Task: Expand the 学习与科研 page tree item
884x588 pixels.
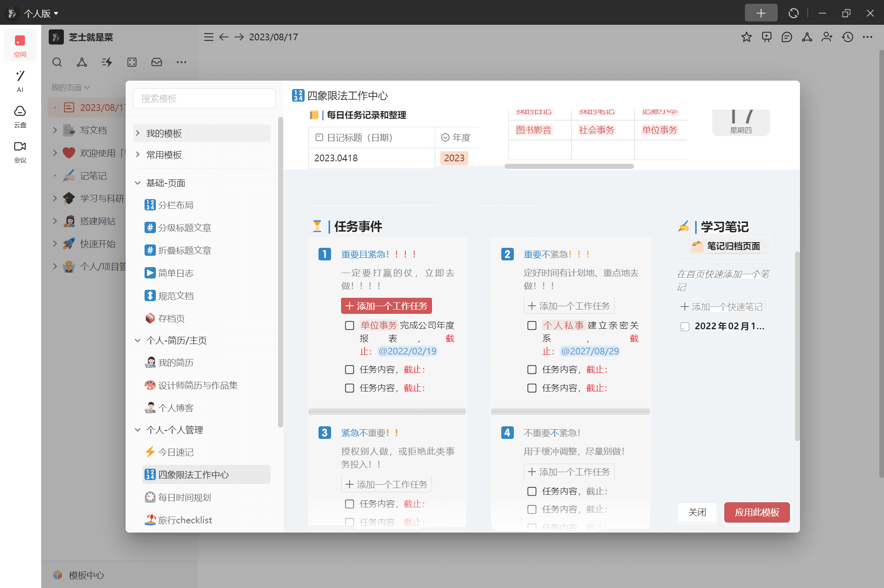Action: tap(55, 198)
